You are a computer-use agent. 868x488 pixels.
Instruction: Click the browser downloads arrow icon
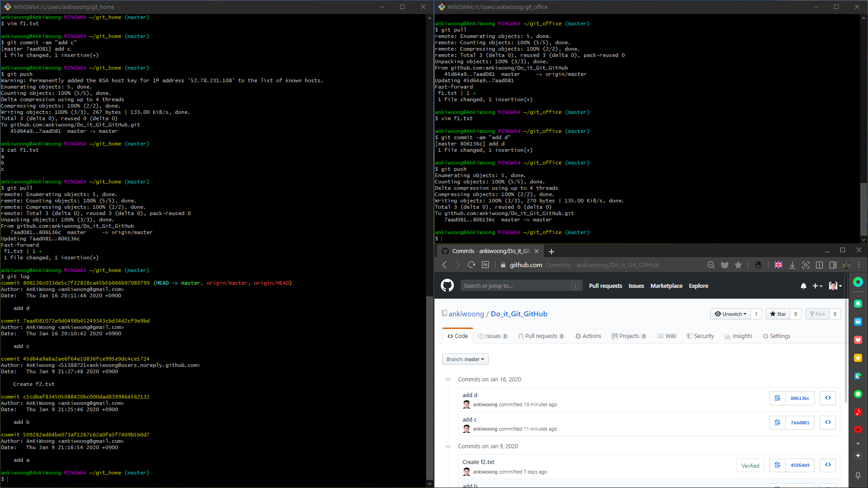(x=792, y=265)
